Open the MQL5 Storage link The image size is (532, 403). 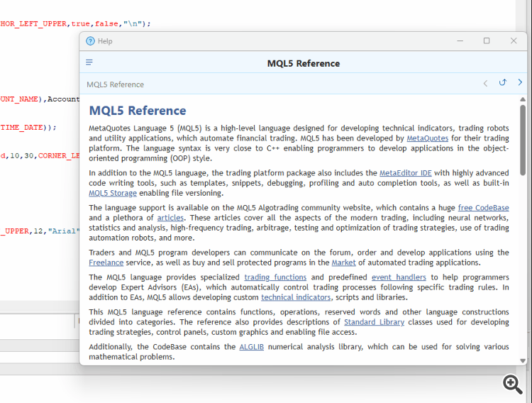[x=113, y=193]
